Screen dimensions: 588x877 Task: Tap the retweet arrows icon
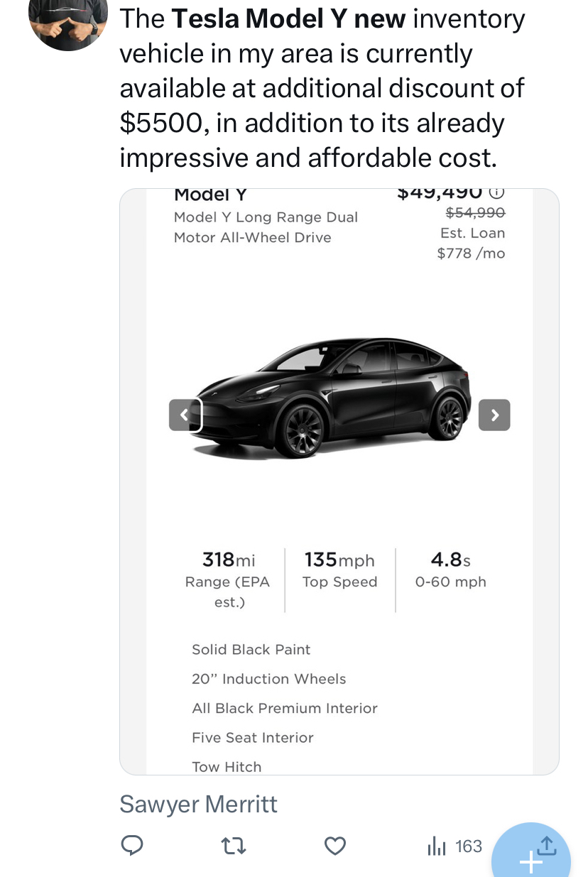tap(234, 846)
